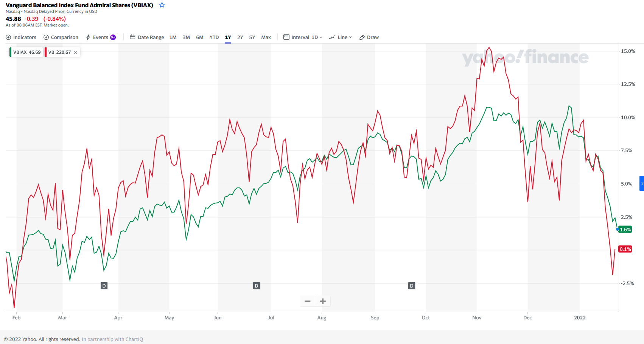Click the Interval candlestick icon
The height and width of the screenshot is (344, 644).
[x=286, y=37]
